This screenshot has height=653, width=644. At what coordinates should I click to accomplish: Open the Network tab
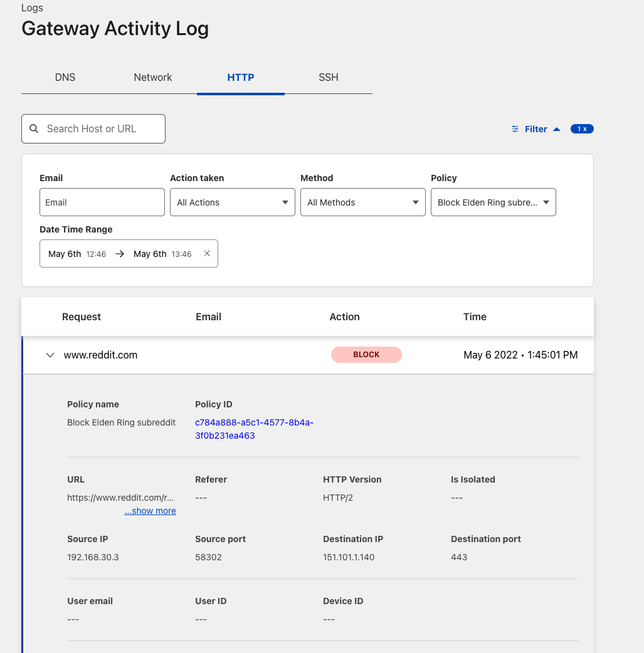pyautogui.click(x=152, y=77)
